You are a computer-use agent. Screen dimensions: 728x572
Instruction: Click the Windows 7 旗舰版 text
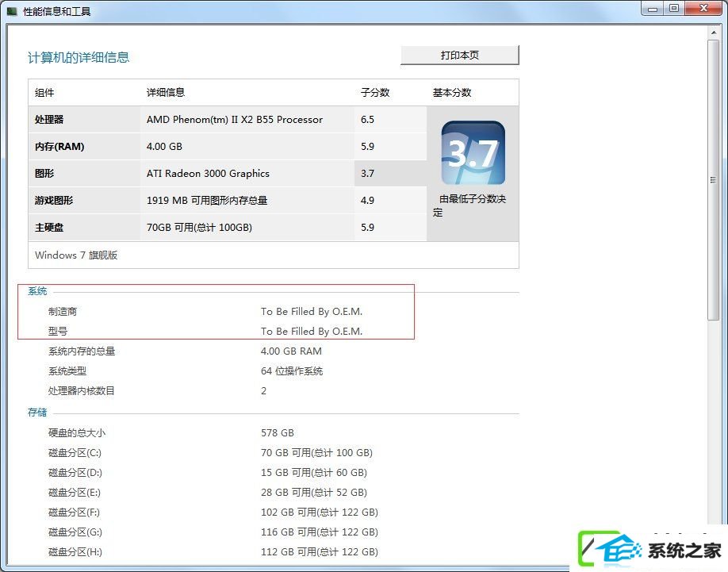pyautogui.click(x=76, y=255)
